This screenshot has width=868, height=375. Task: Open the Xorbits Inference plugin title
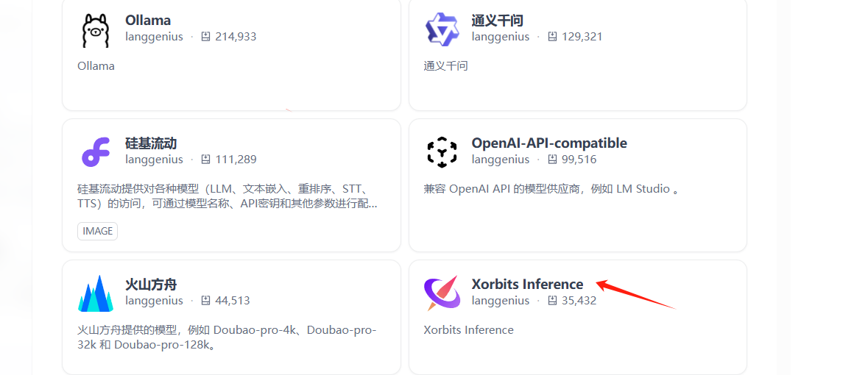[527, 285]
